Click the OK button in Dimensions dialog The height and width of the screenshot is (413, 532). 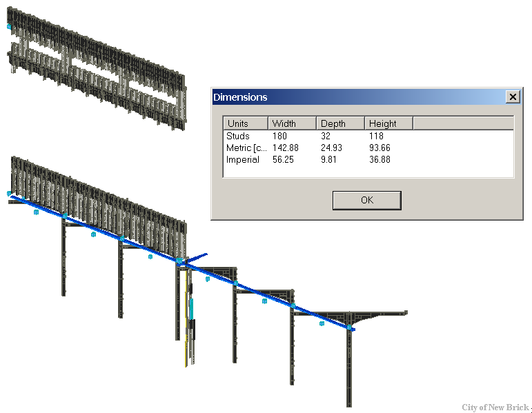[x=367, y=201]
